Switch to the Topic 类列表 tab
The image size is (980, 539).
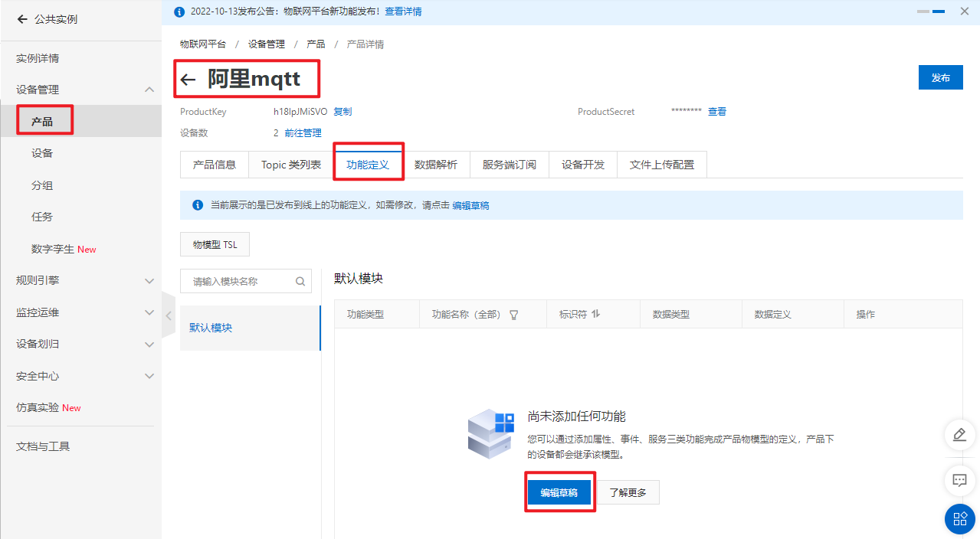pos(290,164)
